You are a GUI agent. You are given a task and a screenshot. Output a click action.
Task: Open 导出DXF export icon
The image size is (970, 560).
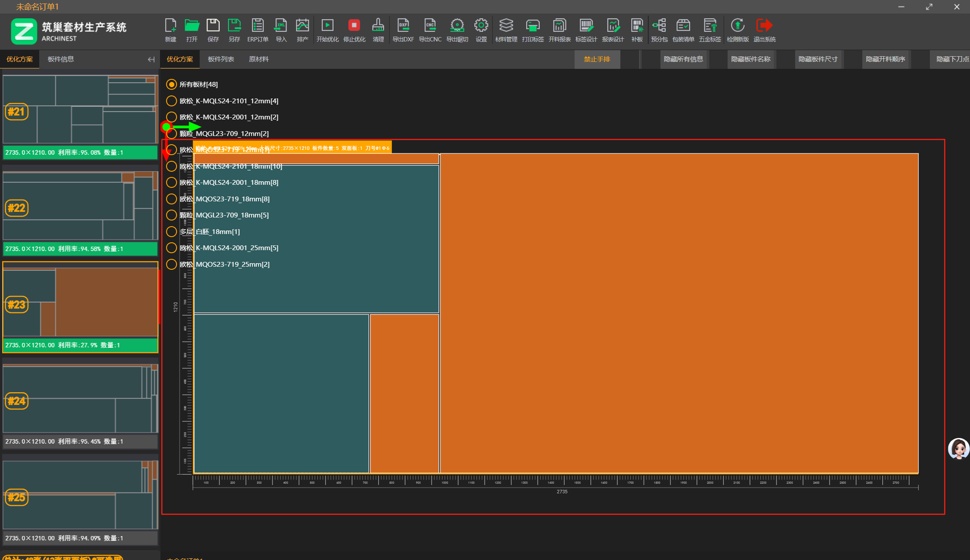(x=403, y=30)
